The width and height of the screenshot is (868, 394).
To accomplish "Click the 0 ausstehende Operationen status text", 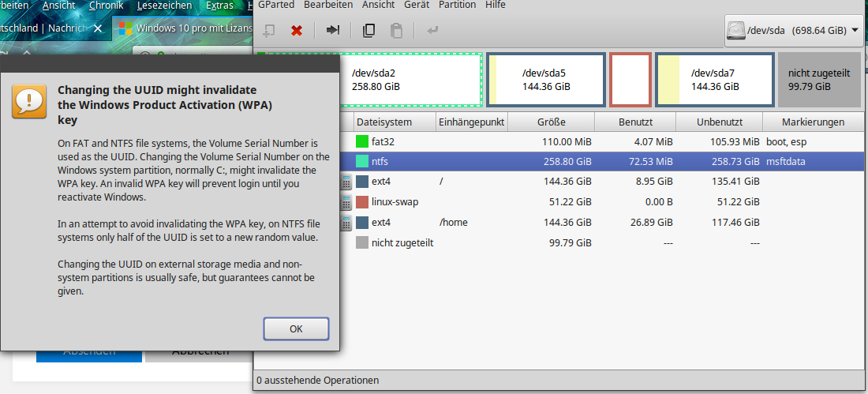I will (x=318, y=381).
